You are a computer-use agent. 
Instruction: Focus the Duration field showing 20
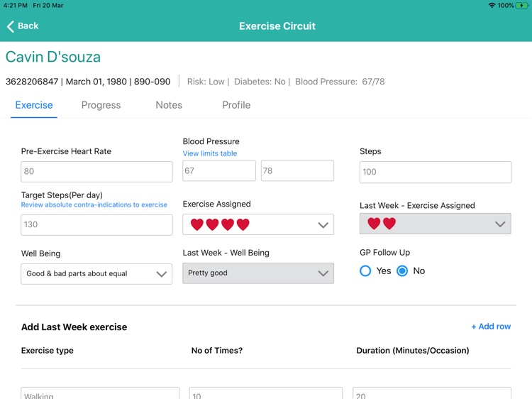tap(432, 393)
